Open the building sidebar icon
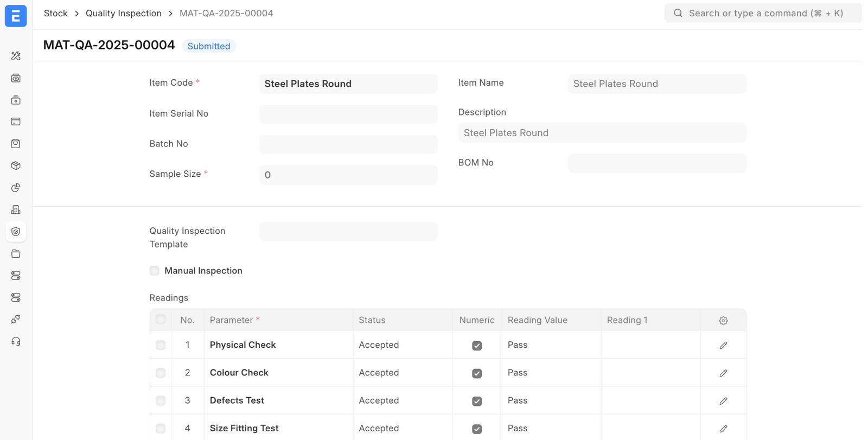The image size is (868, 440). [16, 209]
